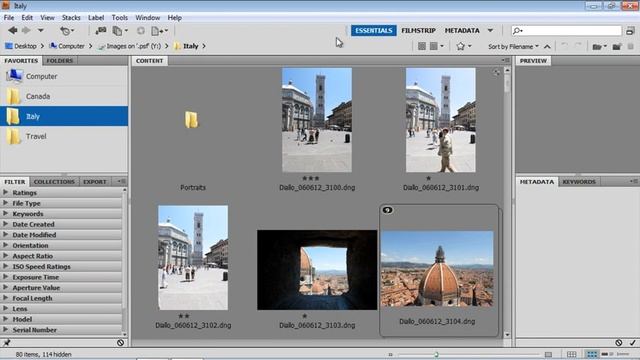The image size is (640, 360).
Task: Open the Reveal recent file history icon
Action: pos(67,31)
